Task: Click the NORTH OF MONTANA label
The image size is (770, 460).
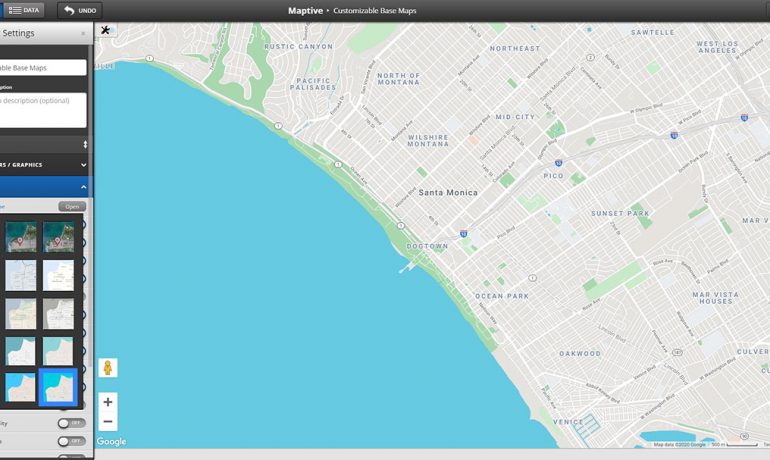Action: 398,79
